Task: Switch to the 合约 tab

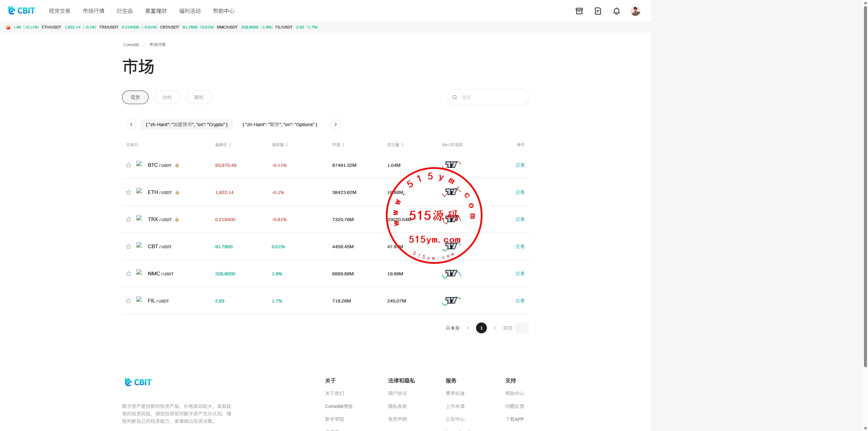Action: (167, 97)
